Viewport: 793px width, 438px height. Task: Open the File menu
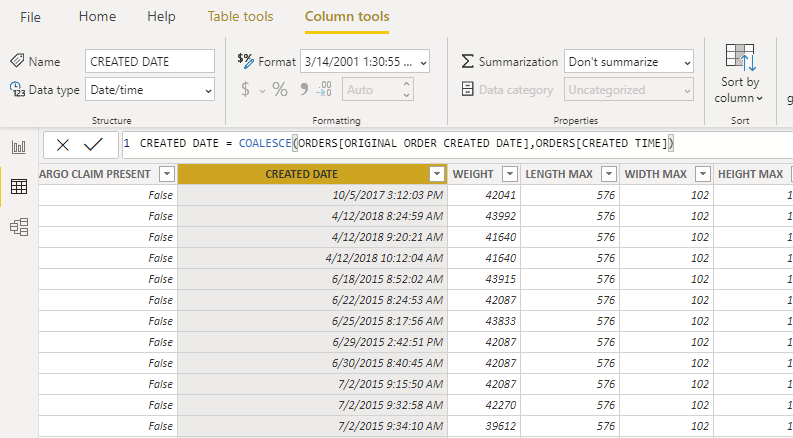click(30, 17)
